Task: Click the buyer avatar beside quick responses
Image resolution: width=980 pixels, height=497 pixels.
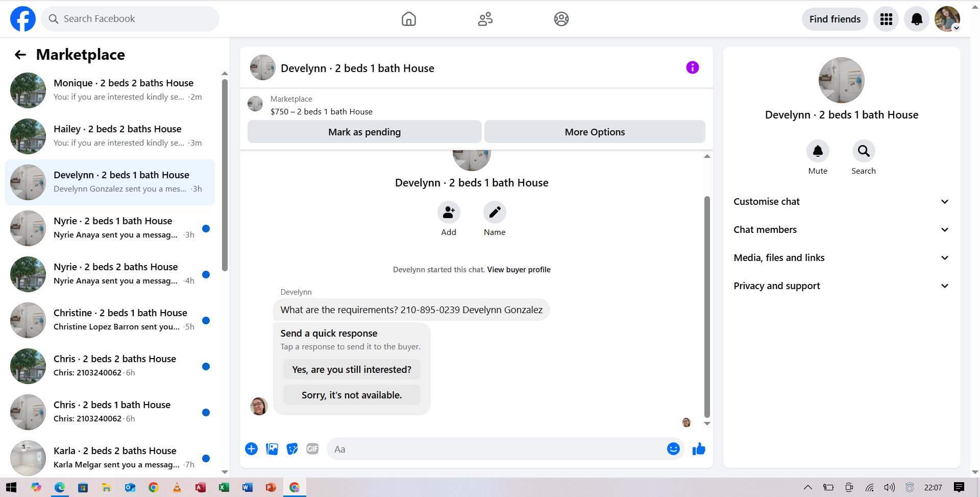Action: click(259, 406)
